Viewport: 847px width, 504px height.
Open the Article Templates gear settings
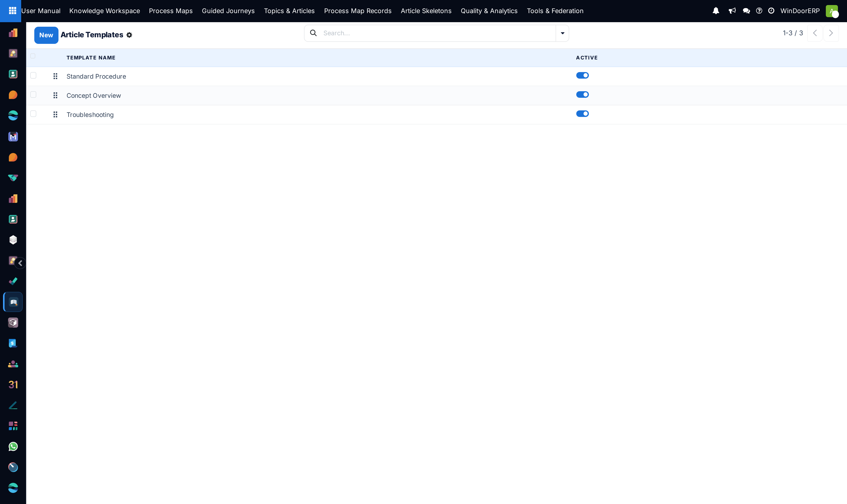(129, 35)
